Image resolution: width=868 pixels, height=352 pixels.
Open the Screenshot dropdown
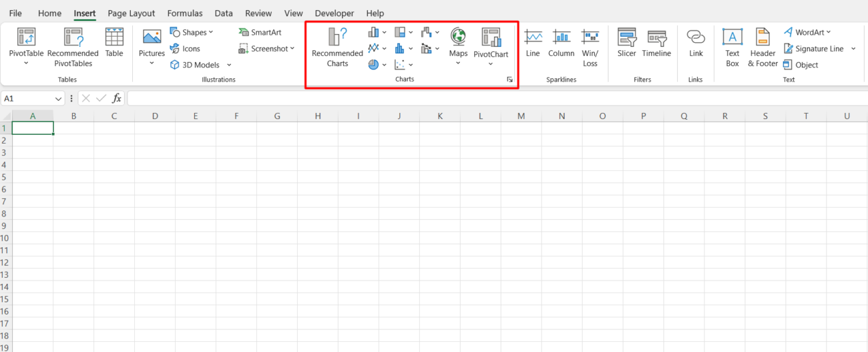click(266, 48)
